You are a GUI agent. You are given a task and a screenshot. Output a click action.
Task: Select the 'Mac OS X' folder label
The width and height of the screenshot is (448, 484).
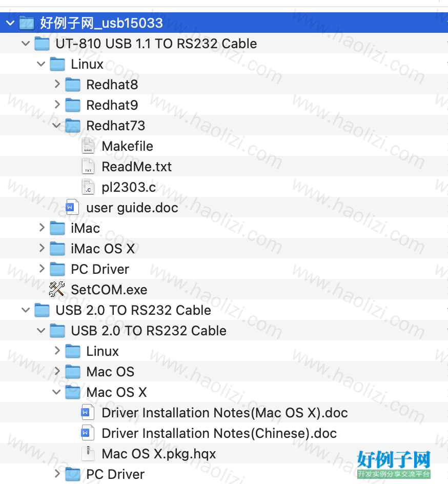117,392
